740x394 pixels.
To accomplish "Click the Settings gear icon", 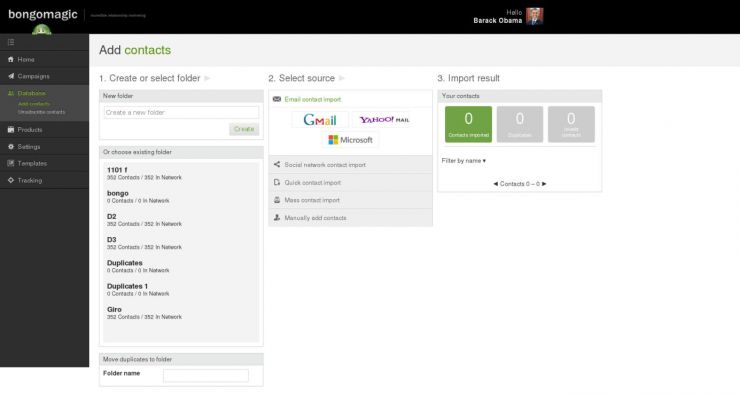I will pyautogui.click(x=11, y=147).
